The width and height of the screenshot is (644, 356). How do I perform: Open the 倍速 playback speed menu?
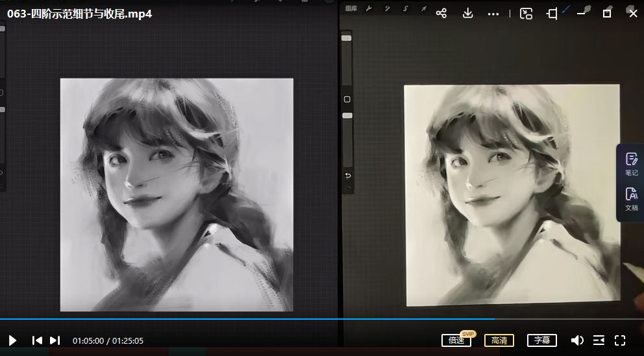point(456,340)
